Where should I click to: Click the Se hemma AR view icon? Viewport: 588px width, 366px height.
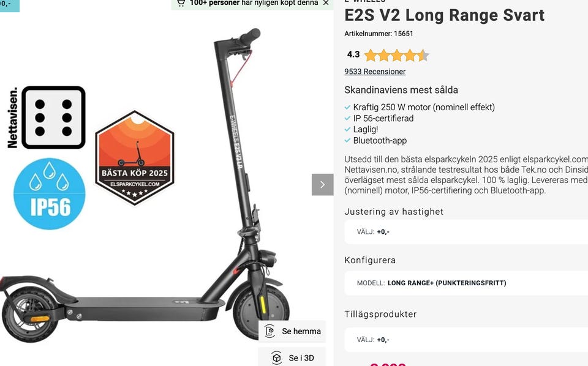point(269,331)
